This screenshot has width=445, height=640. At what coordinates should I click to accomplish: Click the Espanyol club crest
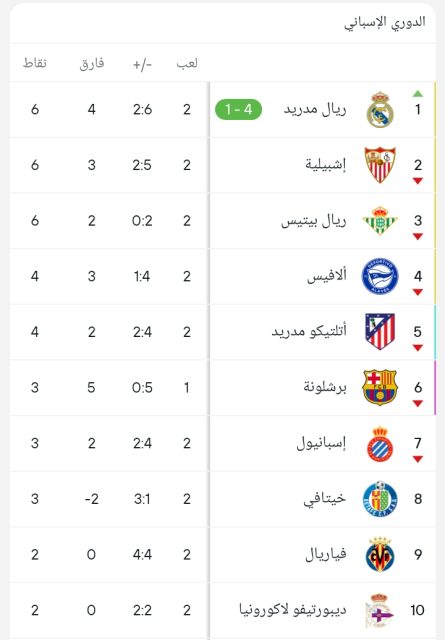(380, 443)
